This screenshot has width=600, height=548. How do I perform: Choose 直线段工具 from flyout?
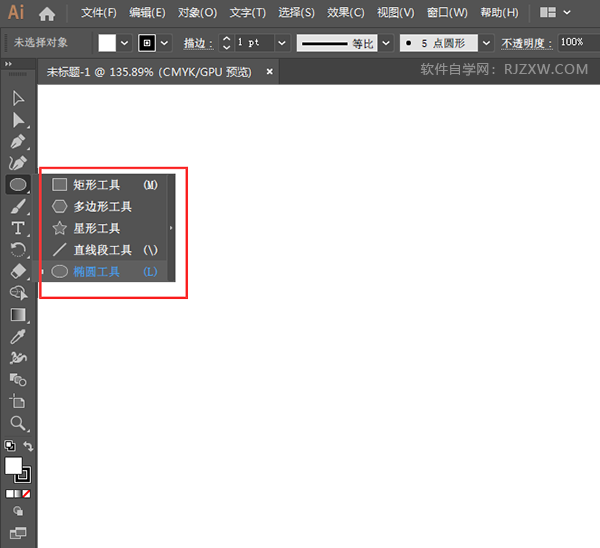(x=104, y=250)
